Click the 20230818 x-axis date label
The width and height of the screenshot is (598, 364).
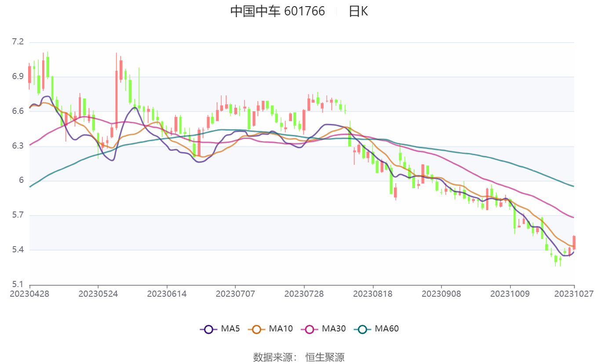(x=372, y=294)
